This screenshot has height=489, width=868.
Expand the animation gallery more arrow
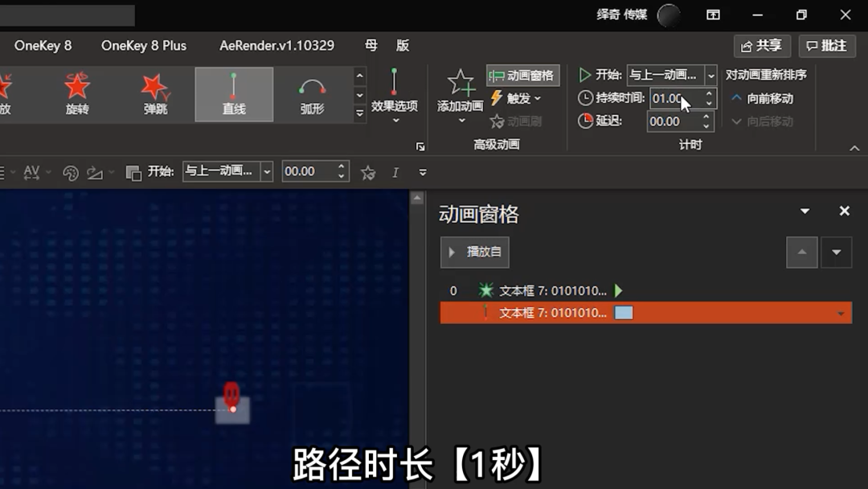[x=360, y=113]
